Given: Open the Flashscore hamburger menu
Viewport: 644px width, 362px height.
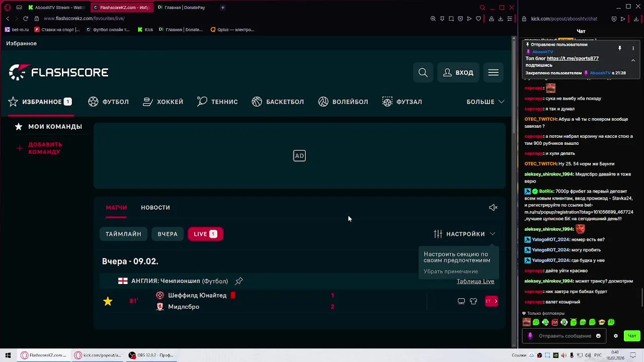Looking at the screenshot, I should pos(493,73).
